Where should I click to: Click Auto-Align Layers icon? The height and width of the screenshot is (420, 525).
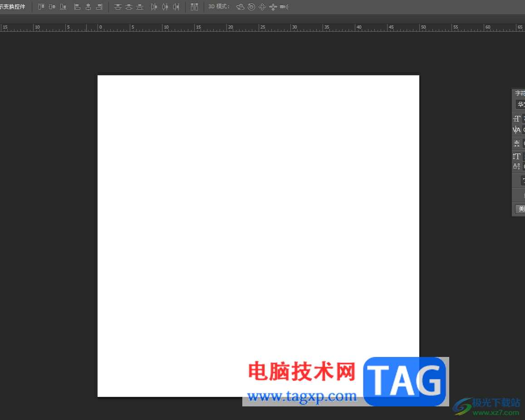point(194,7)
